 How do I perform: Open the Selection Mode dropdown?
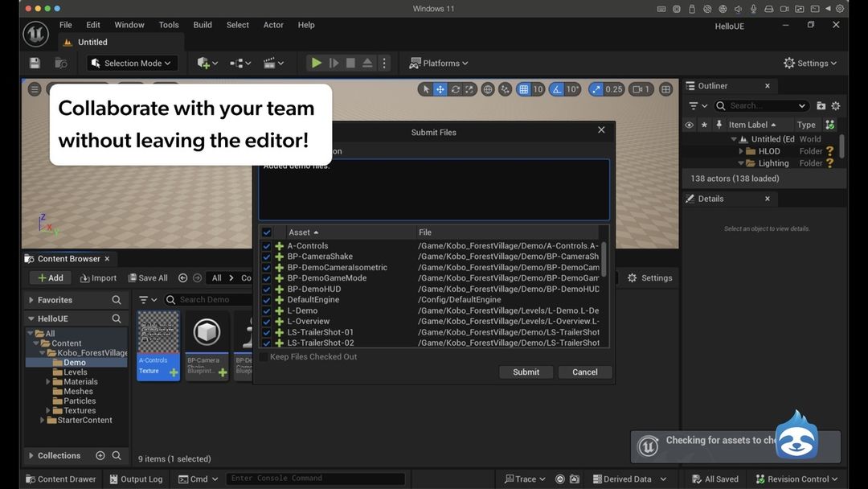(x=133, y=63)
